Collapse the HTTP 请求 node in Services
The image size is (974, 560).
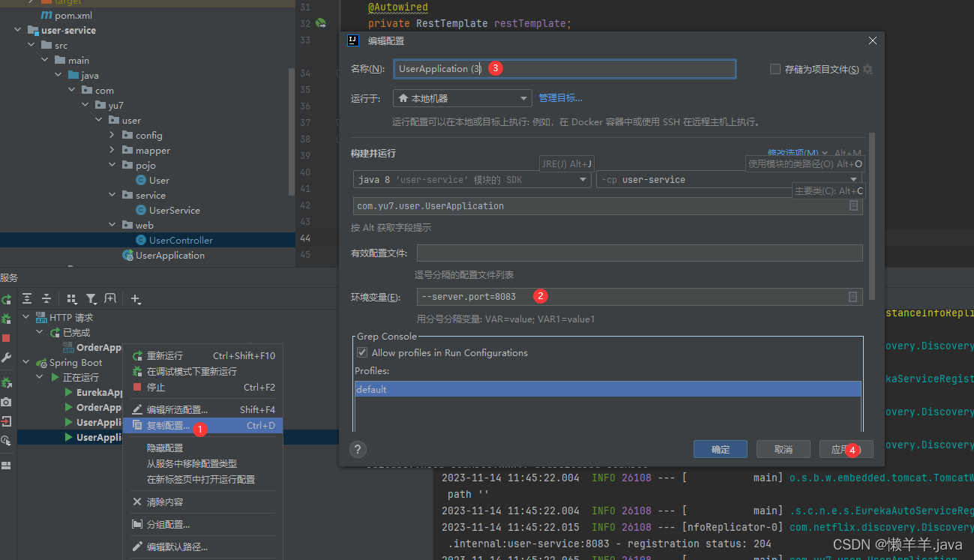click(27, 317)
